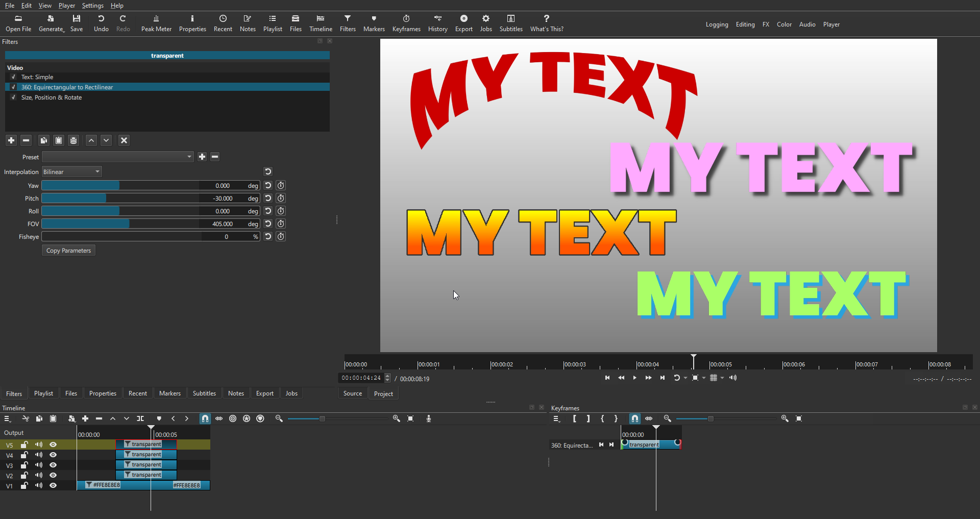Reset the FOV parameter to default

coord(268,224)
